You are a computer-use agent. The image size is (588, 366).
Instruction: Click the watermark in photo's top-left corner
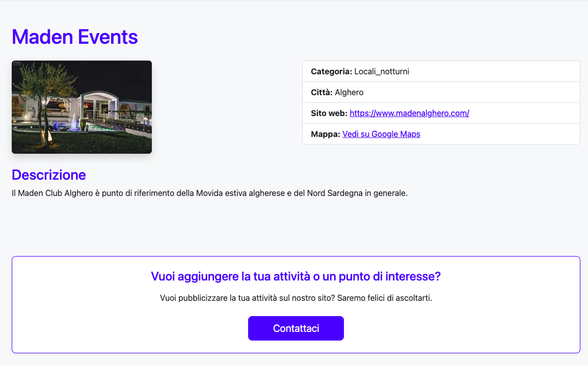(16, 63)
